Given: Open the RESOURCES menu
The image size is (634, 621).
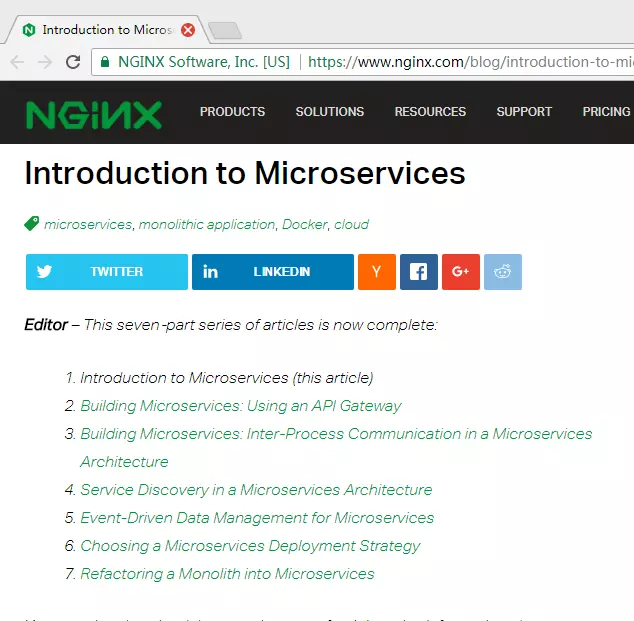Looking at the screenshot, I should (x=430, y=112).
